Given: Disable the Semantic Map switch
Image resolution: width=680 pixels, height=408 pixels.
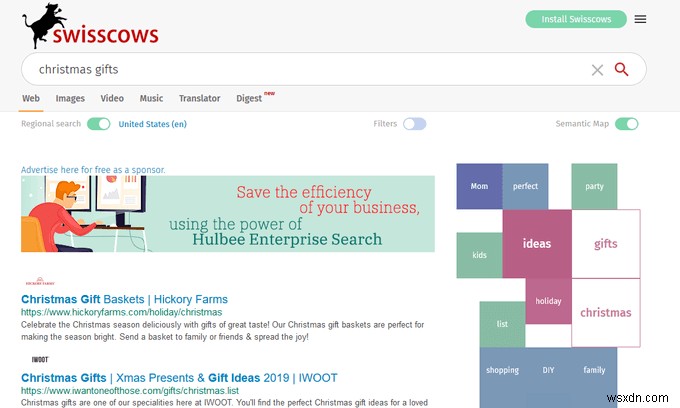Looking at the screenshot, I should click(626, 124).
